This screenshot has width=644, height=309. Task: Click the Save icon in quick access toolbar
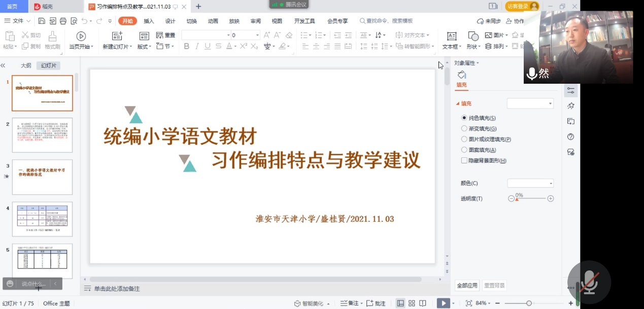point(42,21)
